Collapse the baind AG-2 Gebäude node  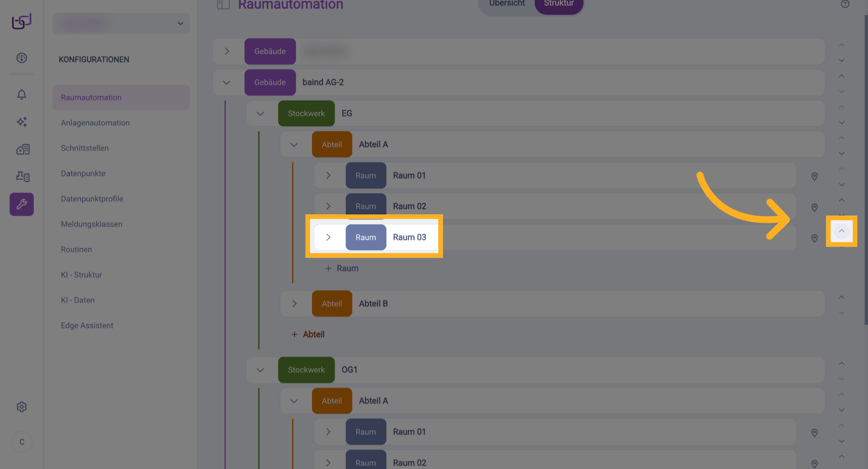coord(227,83)
